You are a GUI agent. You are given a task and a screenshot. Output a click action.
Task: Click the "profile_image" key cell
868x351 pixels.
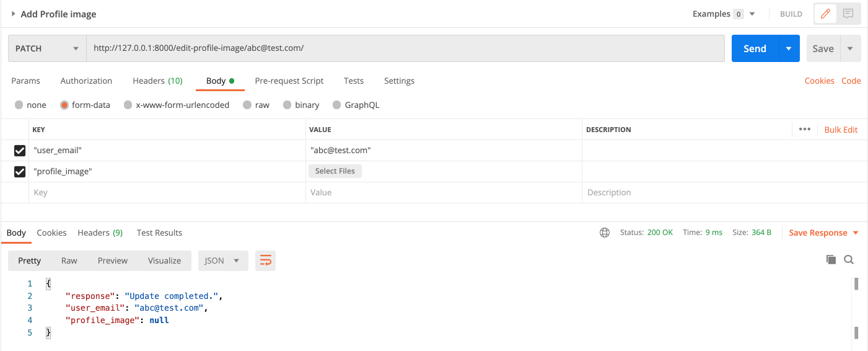point(168,172)
